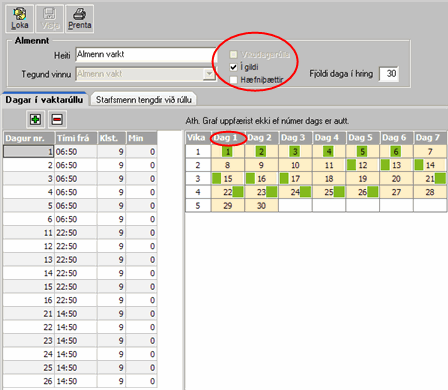Image resolution: width=448 pixels, height=390 pixels.
Task: Select Dagur nr. 24 row in day list
Action: pyautogui.click(x=80, y=354)
